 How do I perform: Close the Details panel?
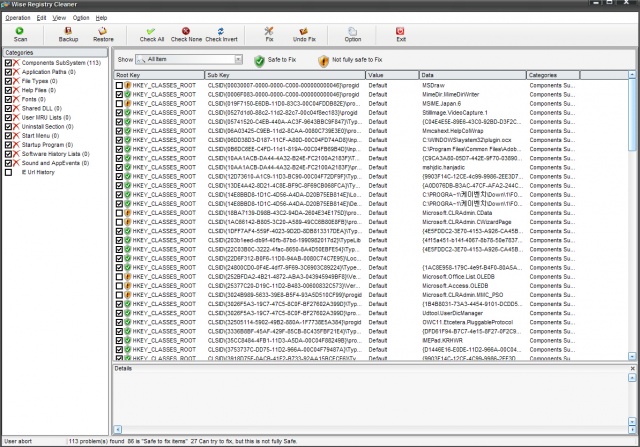(632, 368)
